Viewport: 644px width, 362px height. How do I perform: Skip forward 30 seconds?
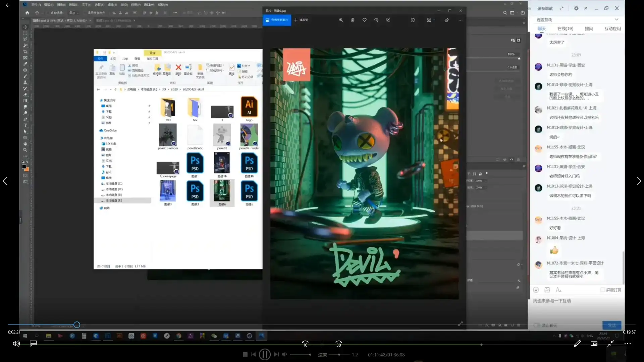(x=339, y=344)
